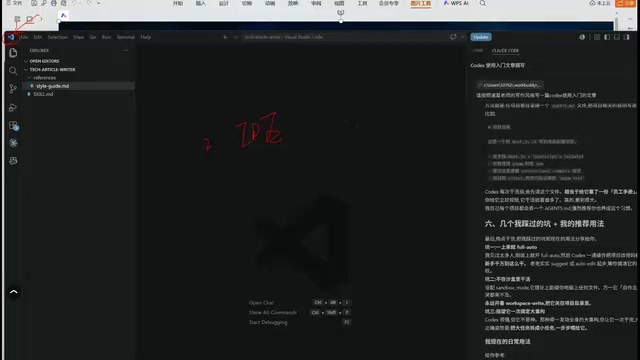Click the blue Update button
Image resolution: width=640 pixels, height=360 pixels.
pyautogui.click(x=481, y=37)
